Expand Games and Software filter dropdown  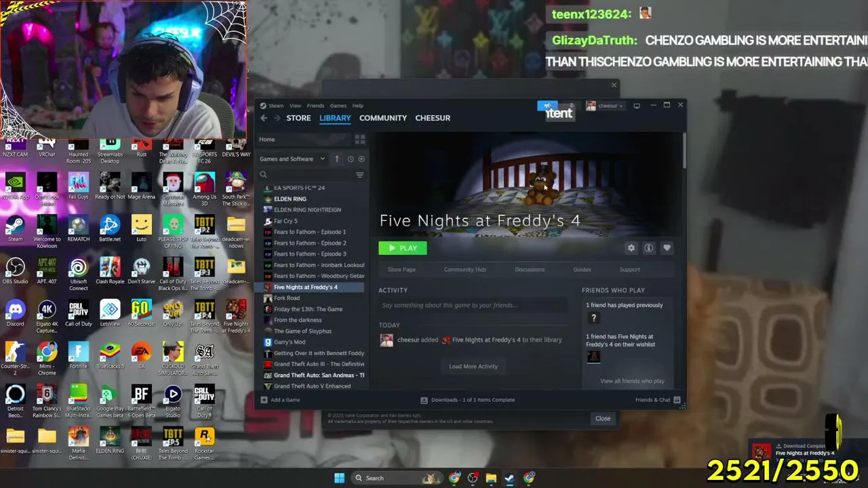point(292,159)
